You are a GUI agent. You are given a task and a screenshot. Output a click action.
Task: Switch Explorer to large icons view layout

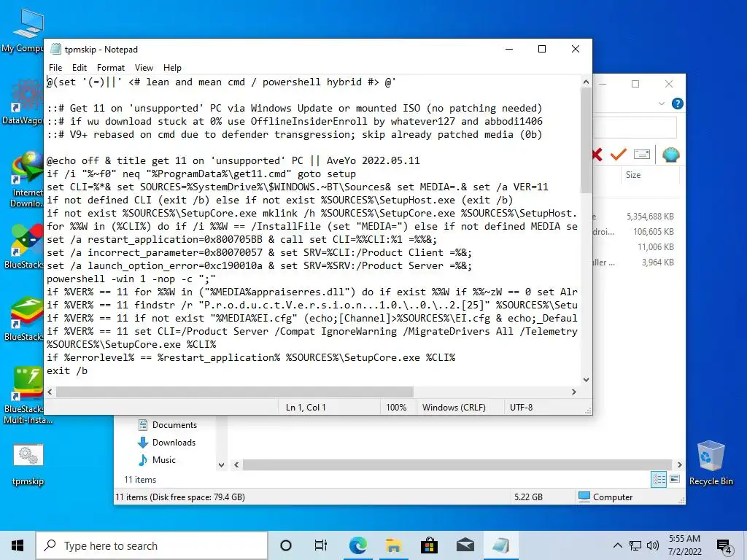[675, 479]
